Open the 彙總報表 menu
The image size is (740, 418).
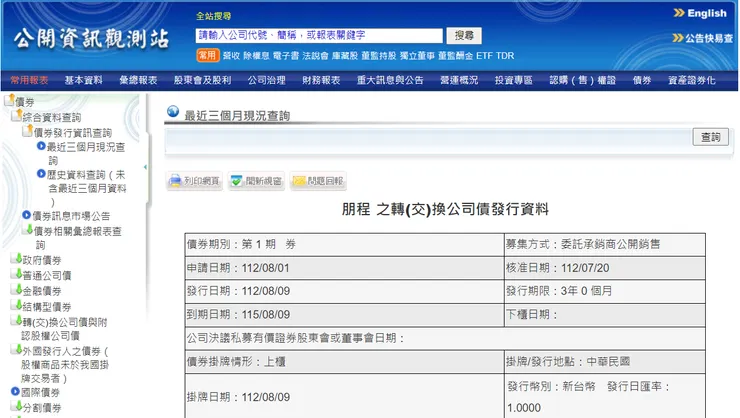point(138,80)
